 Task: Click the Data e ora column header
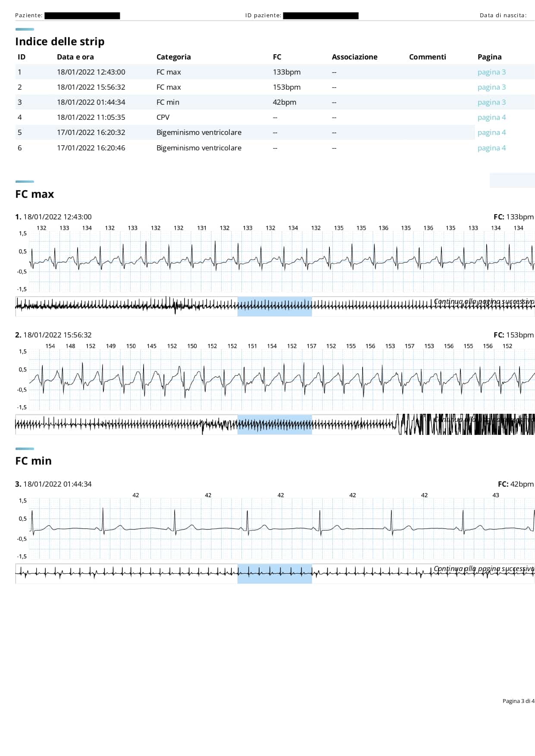click(75, 57)
